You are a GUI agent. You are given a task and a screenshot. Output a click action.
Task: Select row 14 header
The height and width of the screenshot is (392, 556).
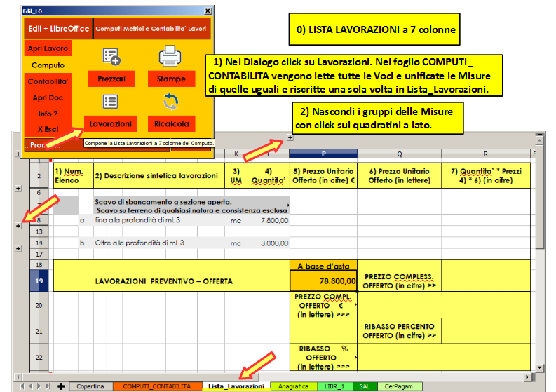pyautogui.click(x=39, y=243)
